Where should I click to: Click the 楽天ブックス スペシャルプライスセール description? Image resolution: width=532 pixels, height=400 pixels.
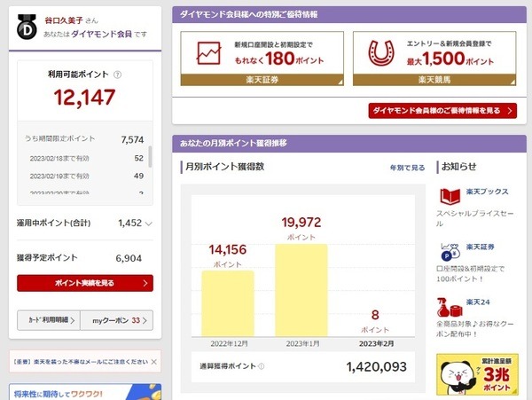coord(475,218)
